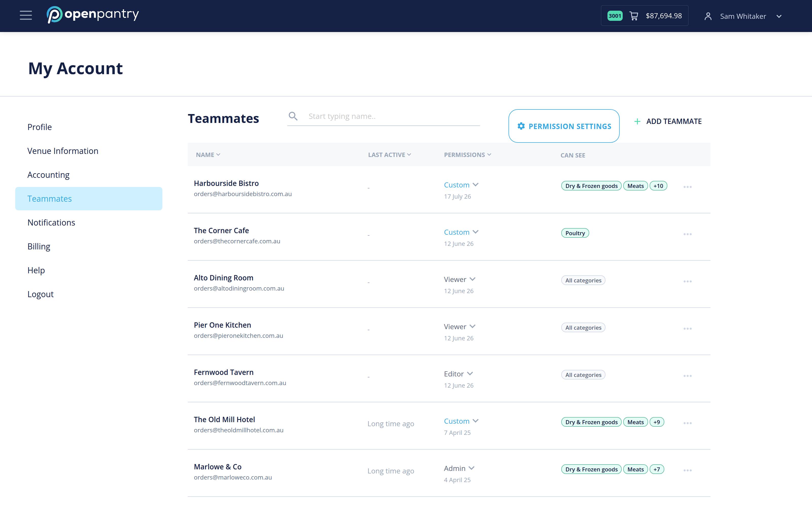
Task: Change Fernwood Tavern Editor dropdown
Action: coord(458,374)
